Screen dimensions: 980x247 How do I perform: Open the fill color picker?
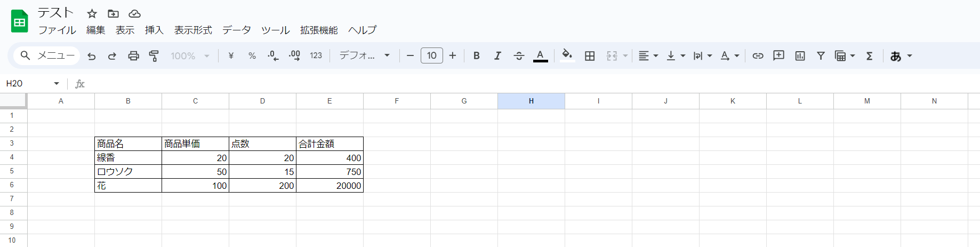567,56
